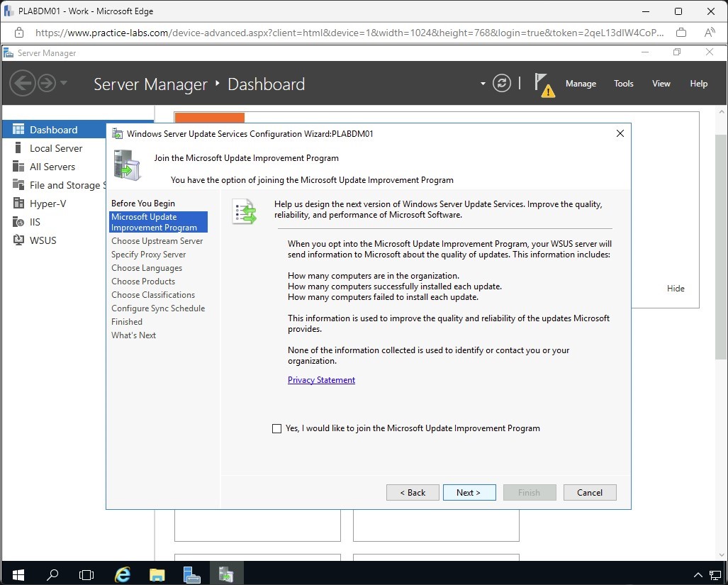
Task: Click the Windows Start button
Action: [18, 574]
